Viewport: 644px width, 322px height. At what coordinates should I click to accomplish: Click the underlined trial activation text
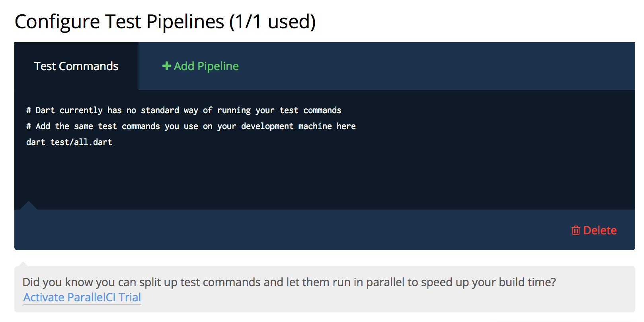click(x=82, y=297)
